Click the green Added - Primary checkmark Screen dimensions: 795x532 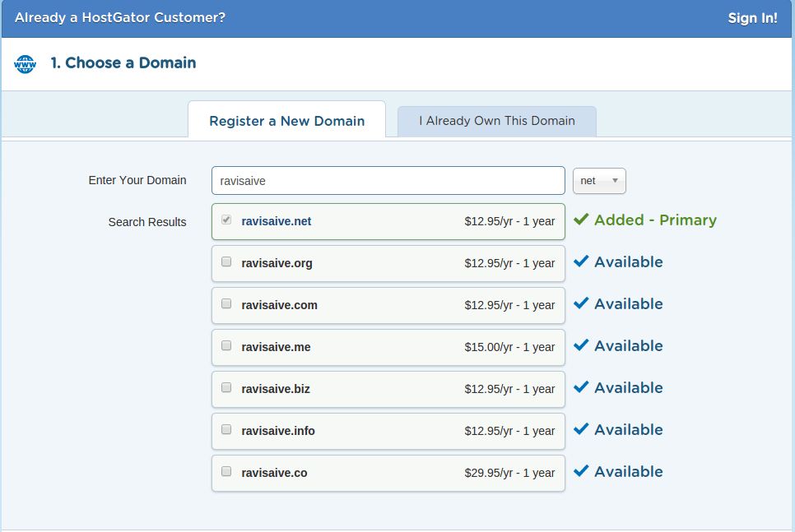tap(581, 220)
